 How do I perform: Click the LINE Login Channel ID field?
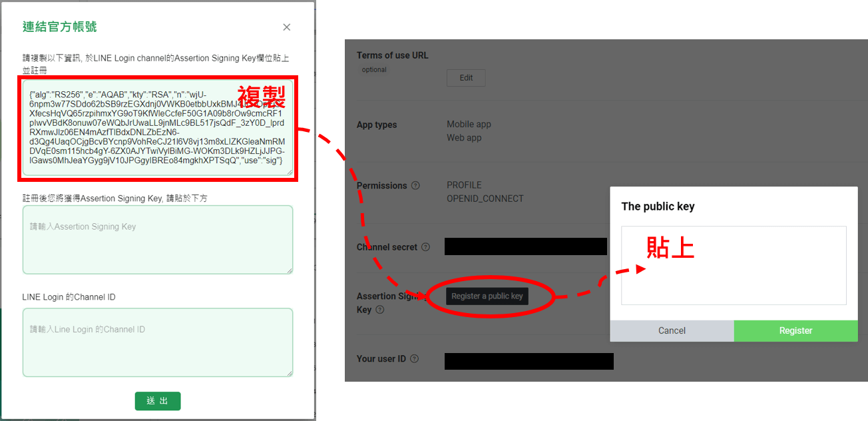coord(158,342)
